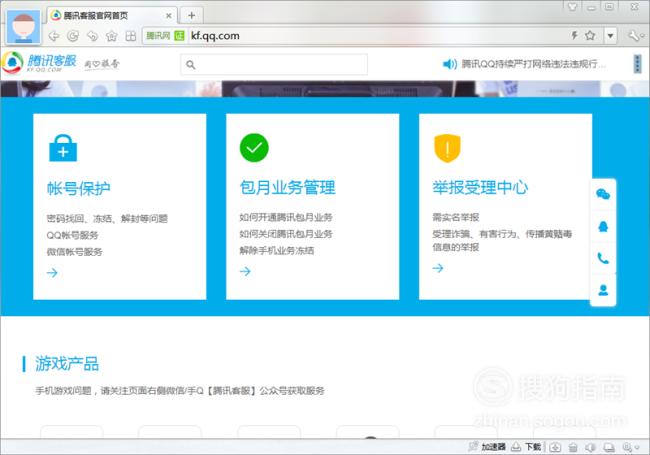650x455 pixels.
Task: Click the kf.qq.com address bar
Action: point(373,36)
